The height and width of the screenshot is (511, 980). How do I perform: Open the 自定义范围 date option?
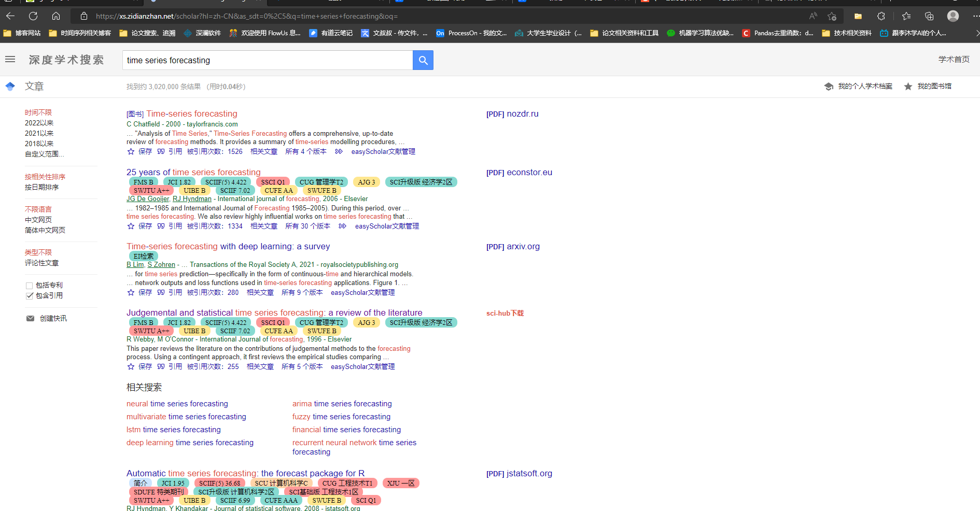click(x=45, y=154)
